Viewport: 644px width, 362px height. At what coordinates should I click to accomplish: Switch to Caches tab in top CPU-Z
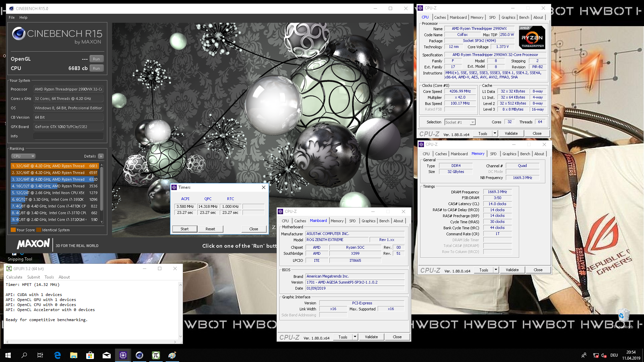(440, 17)
